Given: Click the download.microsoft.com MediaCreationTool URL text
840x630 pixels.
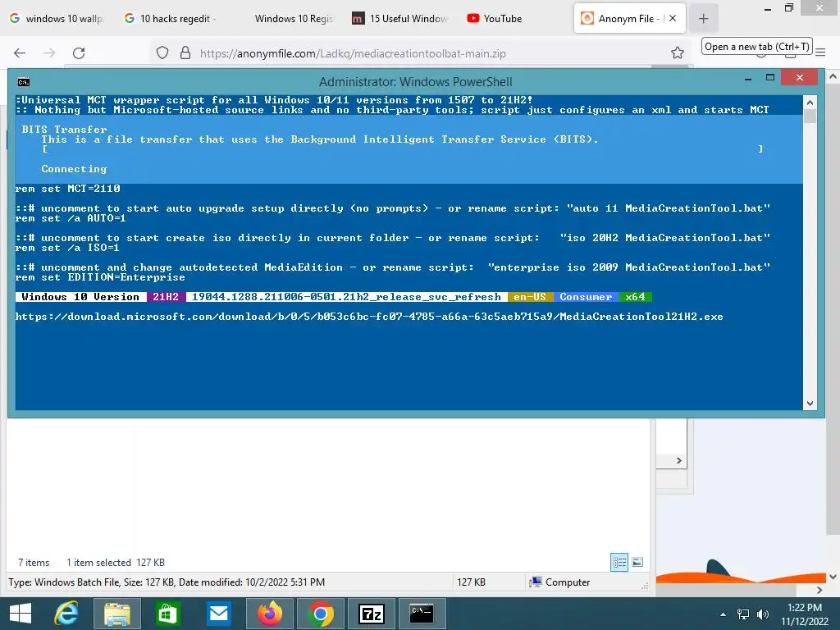Looking at the screenshot, I should coord(369,317).
